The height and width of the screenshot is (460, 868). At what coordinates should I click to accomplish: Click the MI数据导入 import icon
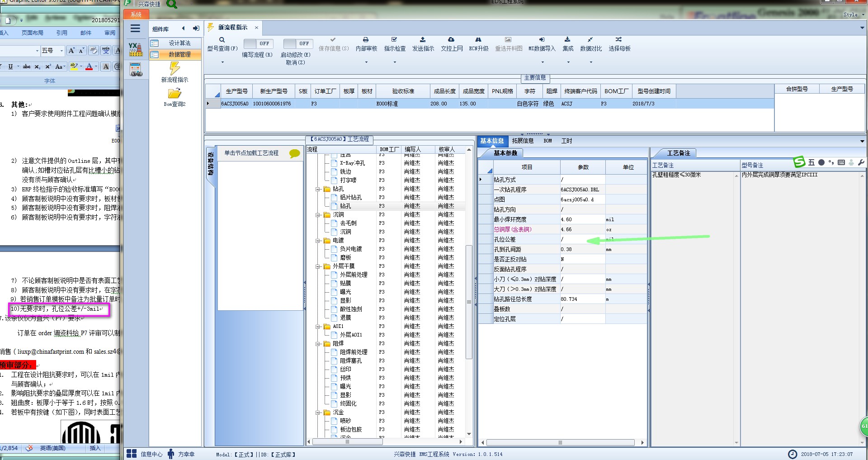(542, 40)
